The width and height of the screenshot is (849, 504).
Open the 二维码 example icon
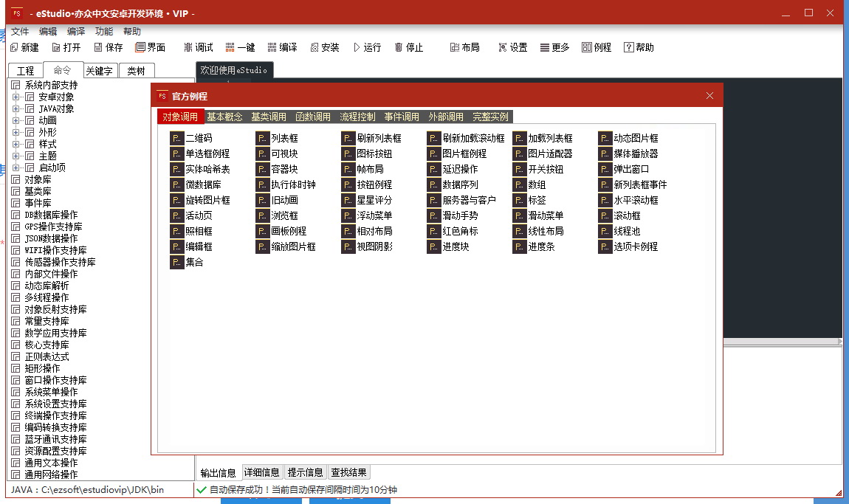coord(176,139)
